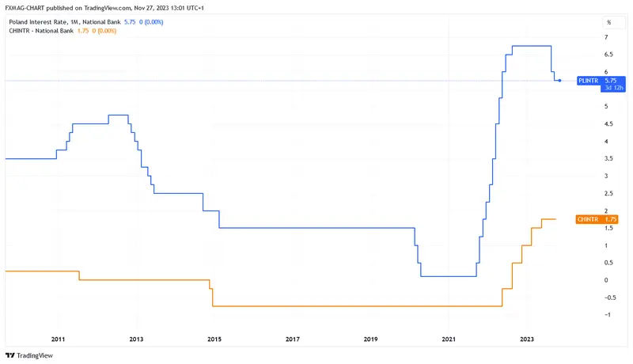This screenshot has height=364, width=633.
Task: Click the 2023 time axis label
Action: [x=527, y=339]
